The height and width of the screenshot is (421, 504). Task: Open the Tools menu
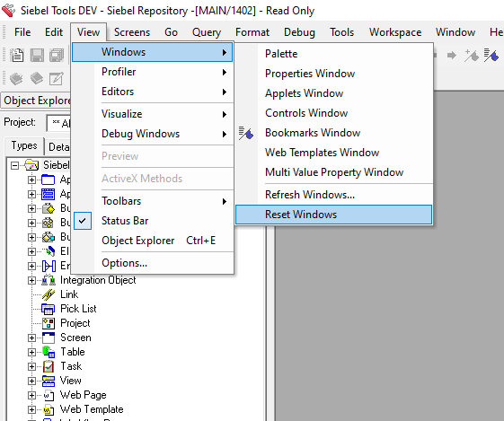[341, 32]
